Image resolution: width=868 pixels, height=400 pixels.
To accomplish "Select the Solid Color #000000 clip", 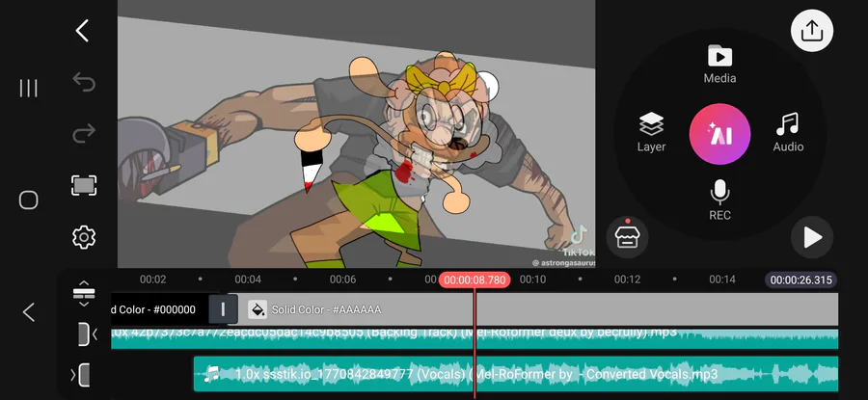I will [x=159, y=309].
